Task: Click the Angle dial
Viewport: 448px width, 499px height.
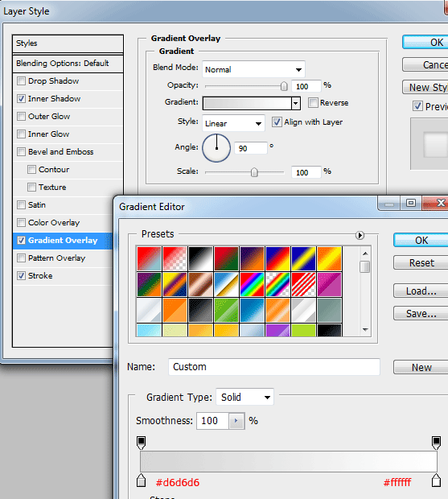Action: tap(216, 148)
